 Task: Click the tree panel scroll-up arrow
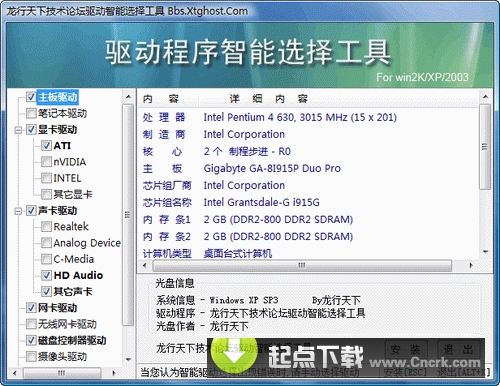point(128,97)
